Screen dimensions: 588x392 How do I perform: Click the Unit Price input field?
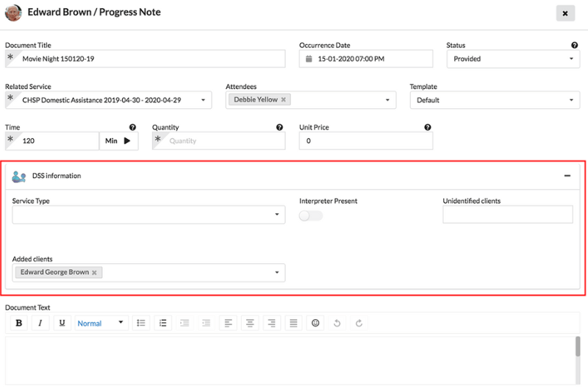pos(366,140)
